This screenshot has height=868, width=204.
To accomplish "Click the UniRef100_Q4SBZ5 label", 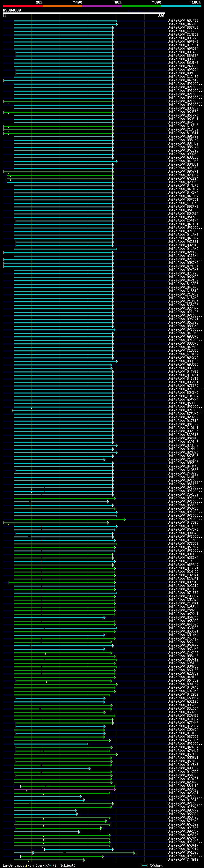I will tap(183, 523).
